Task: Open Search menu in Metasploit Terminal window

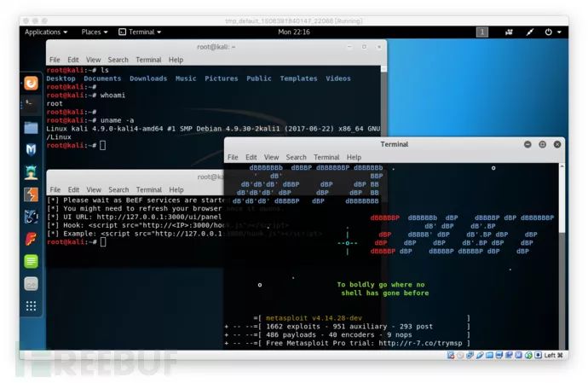Action: (x=297, y=157)
